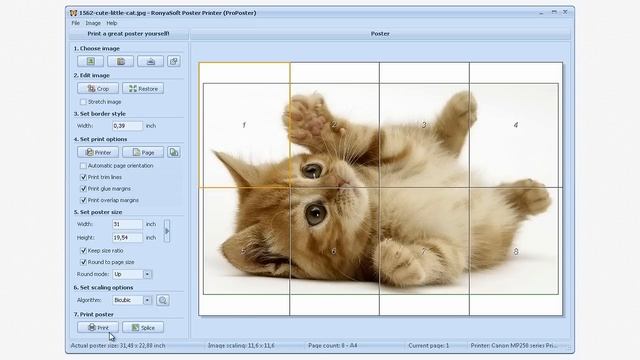Click the poster Height input field
The width and height of the screenshot is (640, 360).
(x=127, y=238)
